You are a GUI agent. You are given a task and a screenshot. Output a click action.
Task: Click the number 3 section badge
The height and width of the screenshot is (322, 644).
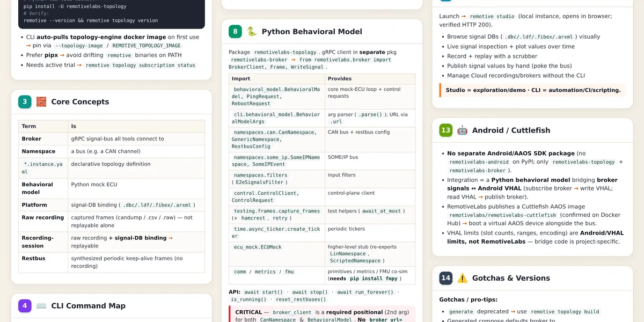point(25,101)
